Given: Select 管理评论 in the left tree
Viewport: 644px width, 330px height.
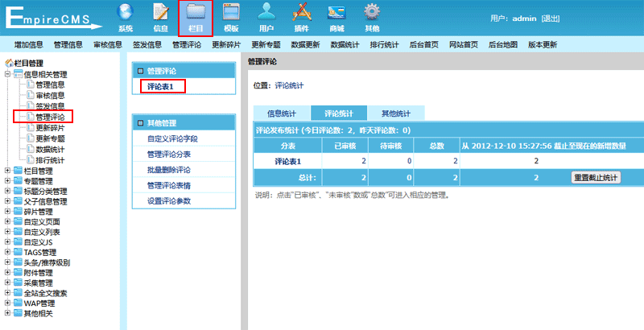Looking at the screenshot, I should click(49, 117).
